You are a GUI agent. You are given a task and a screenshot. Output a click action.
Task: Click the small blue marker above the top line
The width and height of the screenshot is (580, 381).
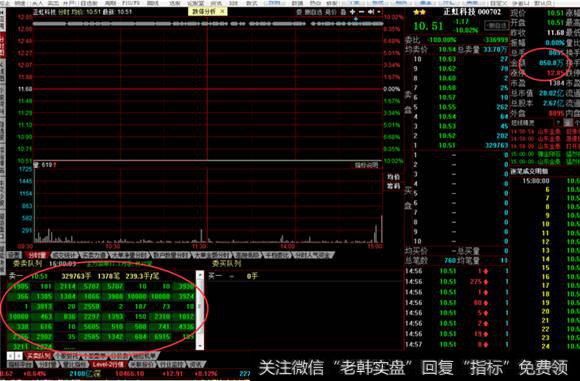click(356, 18)
